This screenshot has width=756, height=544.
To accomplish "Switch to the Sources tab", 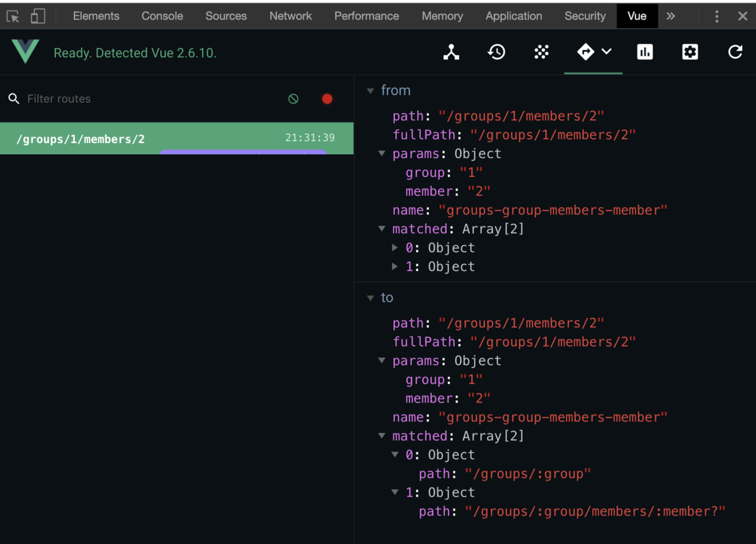I will point(226,16).
